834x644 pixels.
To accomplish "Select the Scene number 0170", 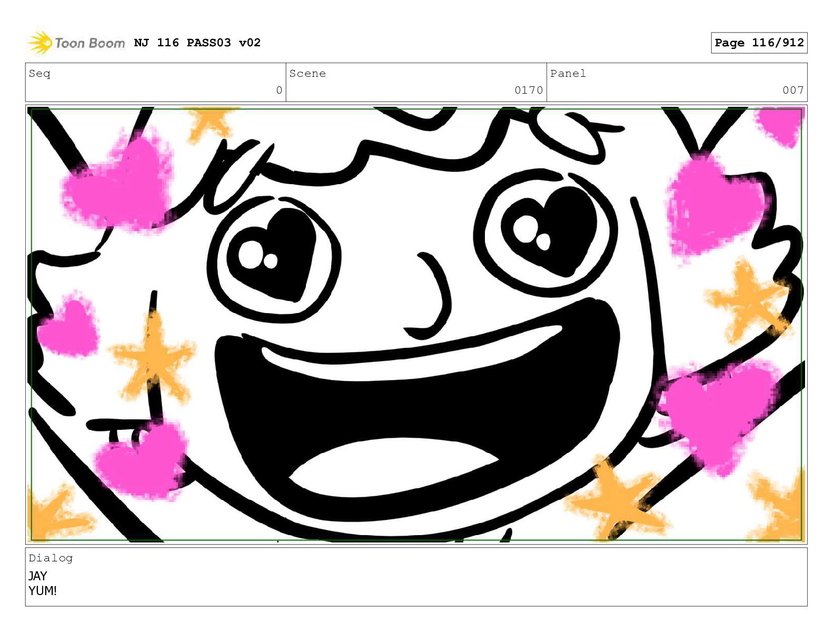I will [528, 90].
